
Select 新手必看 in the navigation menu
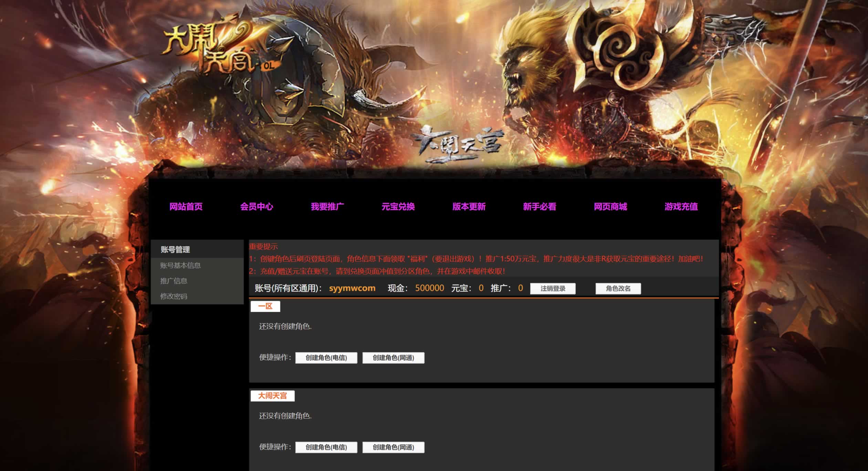tap(540, 207)
